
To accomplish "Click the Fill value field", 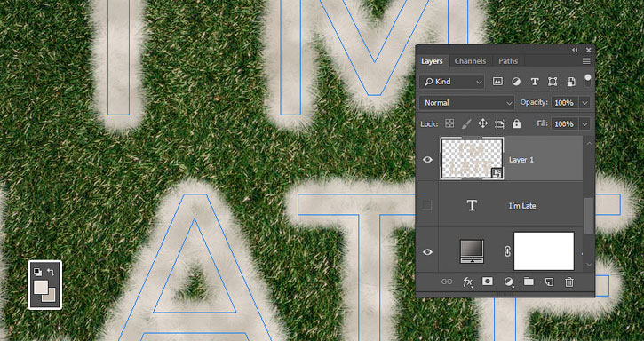I will click(564, 123).
